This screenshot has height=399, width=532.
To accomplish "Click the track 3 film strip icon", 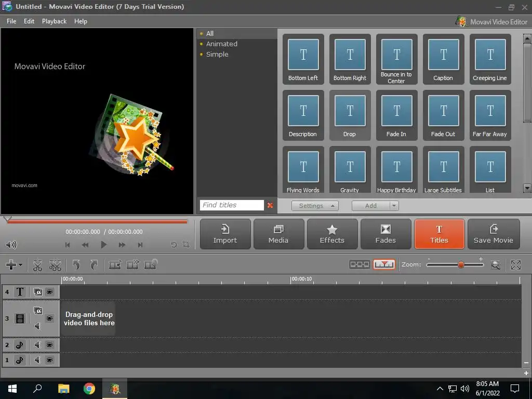I will [x=20, y=318].
